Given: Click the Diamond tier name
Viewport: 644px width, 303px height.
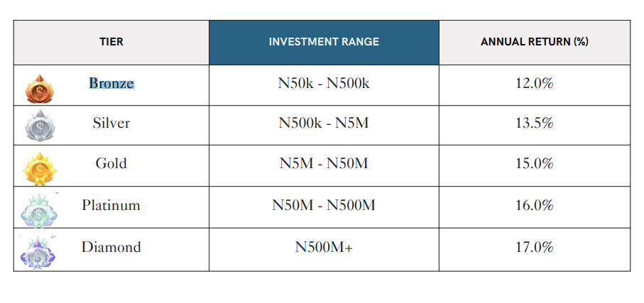Looking at the screenshot, I should 111,247.
